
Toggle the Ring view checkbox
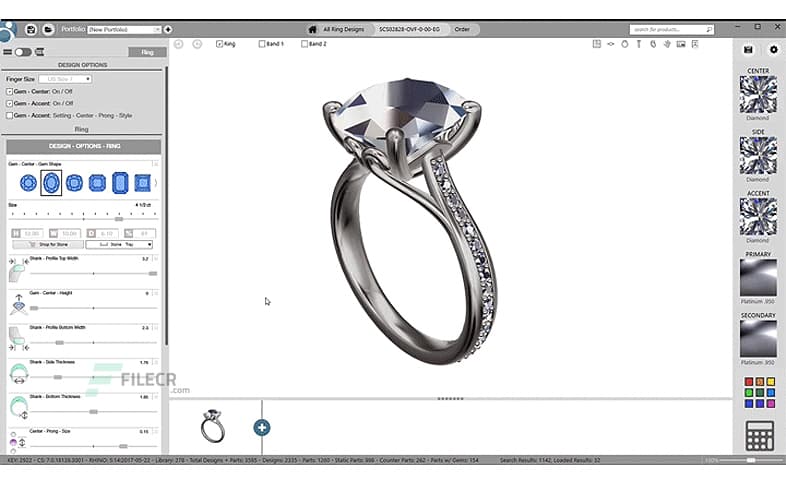(x=219, y=44)
